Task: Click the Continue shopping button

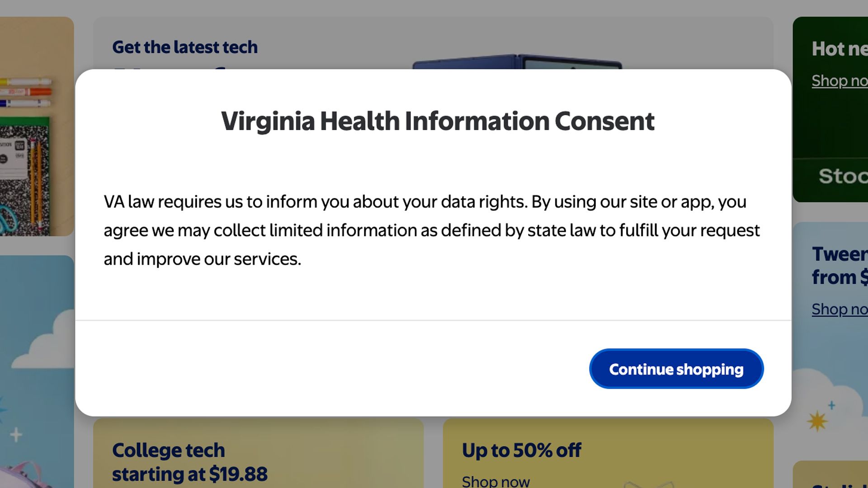Action: 676,369
